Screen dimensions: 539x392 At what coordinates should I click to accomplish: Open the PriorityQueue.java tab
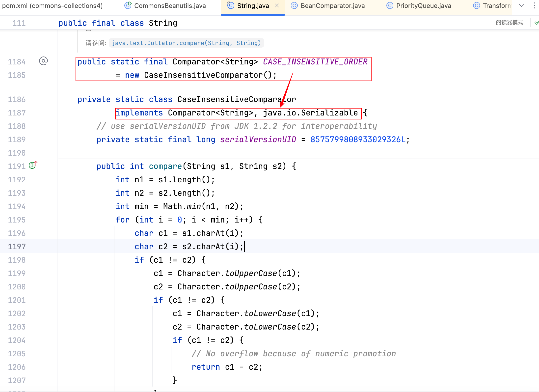coord(423,5)
